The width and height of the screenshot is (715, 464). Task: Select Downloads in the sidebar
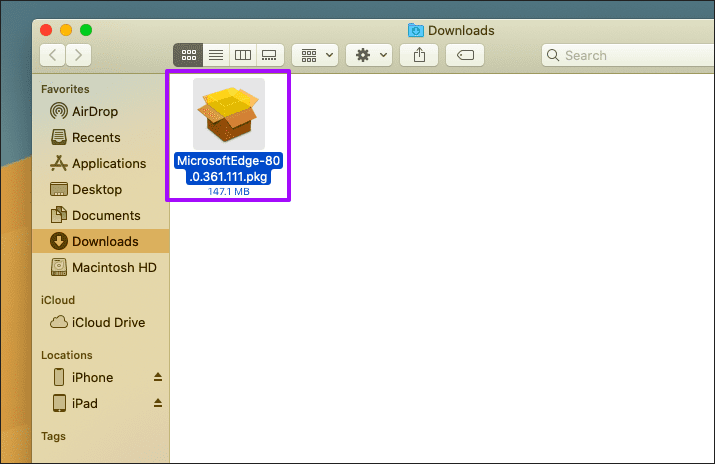(101, 241)
